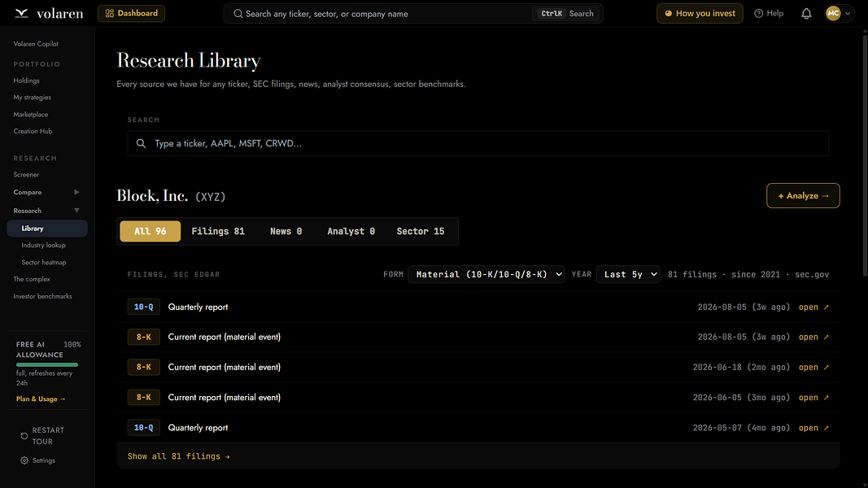Click the How you invest button
This screenshot has height=488, width=868.
[700, 13]
